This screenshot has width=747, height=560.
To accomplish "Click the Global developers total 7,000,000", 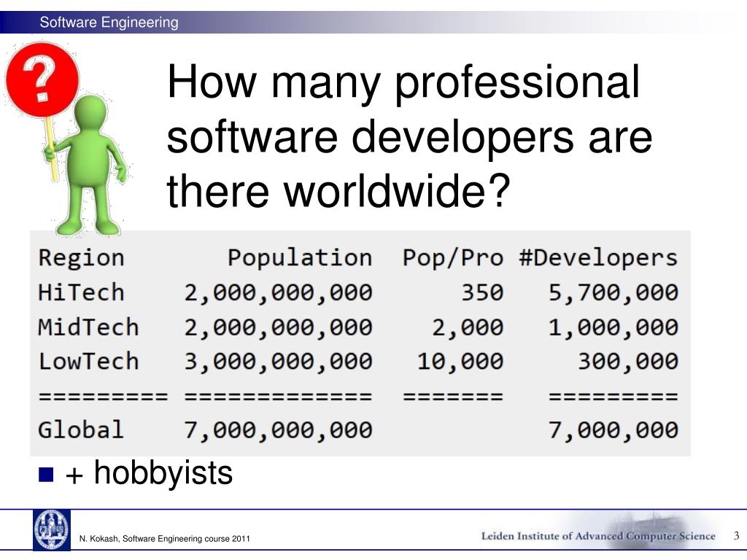I will click(x=613, y=429).
